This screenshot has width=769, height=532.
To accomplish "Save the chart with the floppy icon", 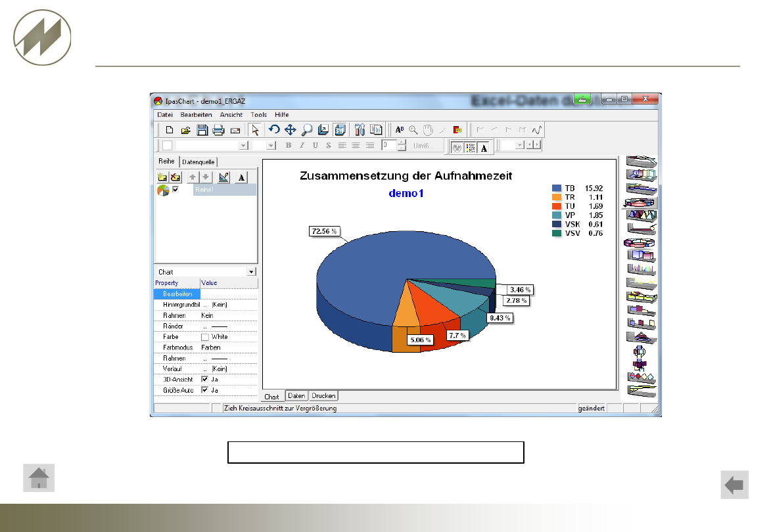I will (x=202, y=130).
